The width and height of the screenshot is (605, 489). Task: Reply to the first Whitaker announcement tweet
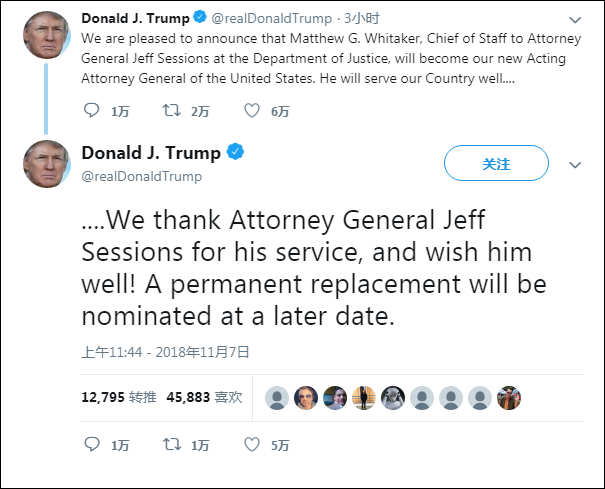(x=91, y=111)
